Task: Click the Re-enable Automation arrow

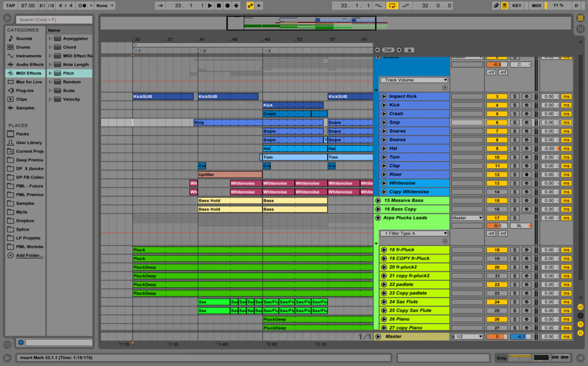Action: [x=259, y=5]
